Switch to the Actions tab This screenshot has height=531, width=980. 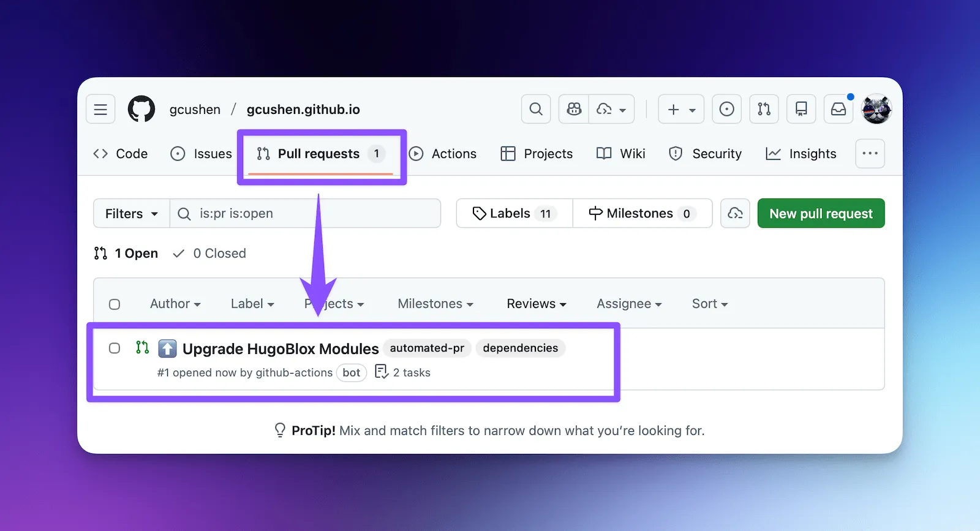coord(443,154)
